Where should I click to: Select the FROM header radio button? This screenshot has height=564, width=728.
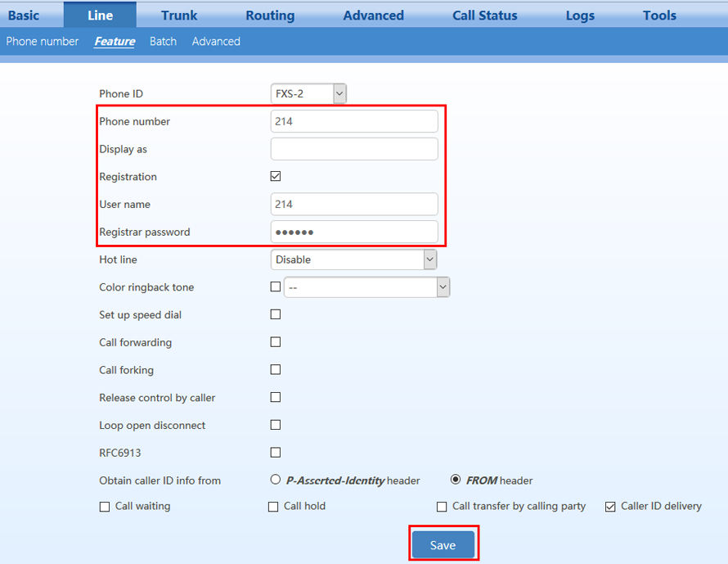(x=456, y=481)
